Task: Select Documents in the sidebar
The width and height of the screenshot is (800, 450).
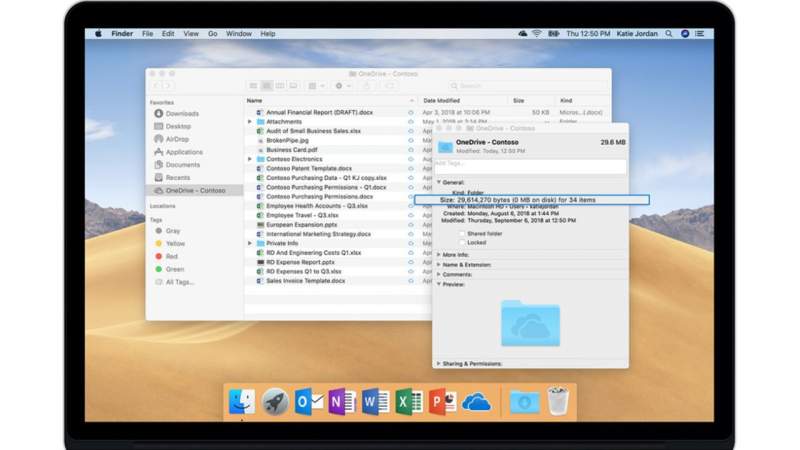Action: (194, 165)
